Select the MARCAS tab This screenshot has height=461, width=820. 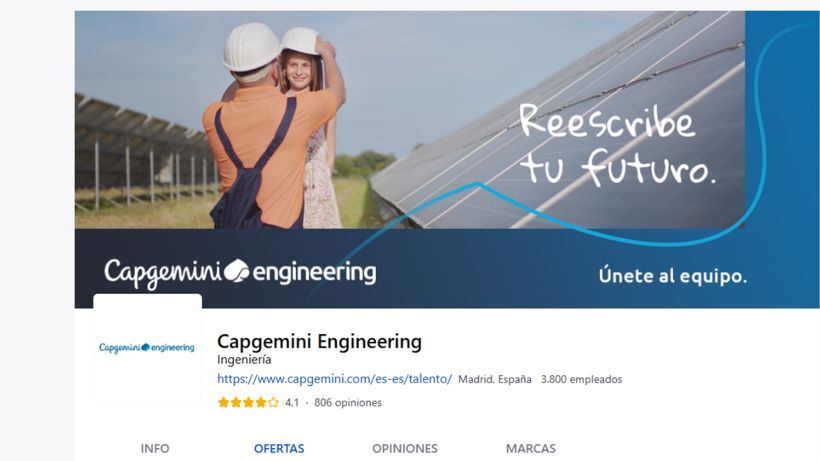pyautogui.click(x=531, y=448)
